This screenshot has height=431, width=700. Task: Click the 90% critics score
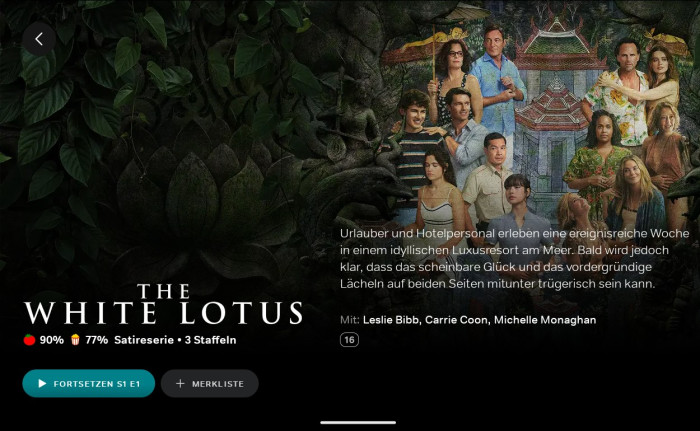point(52,340)
